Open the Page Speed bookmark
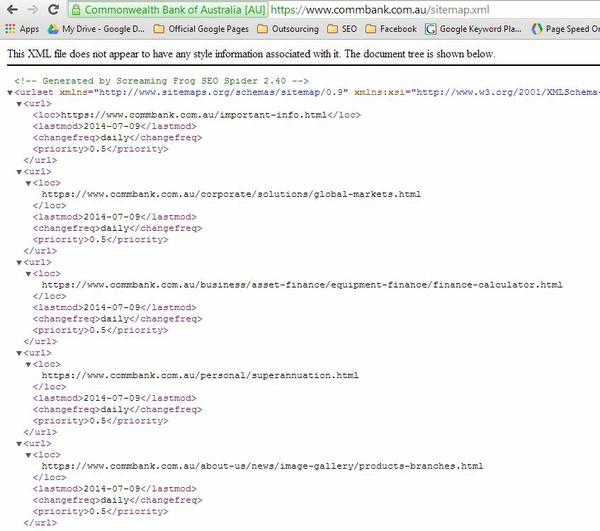 566,29
